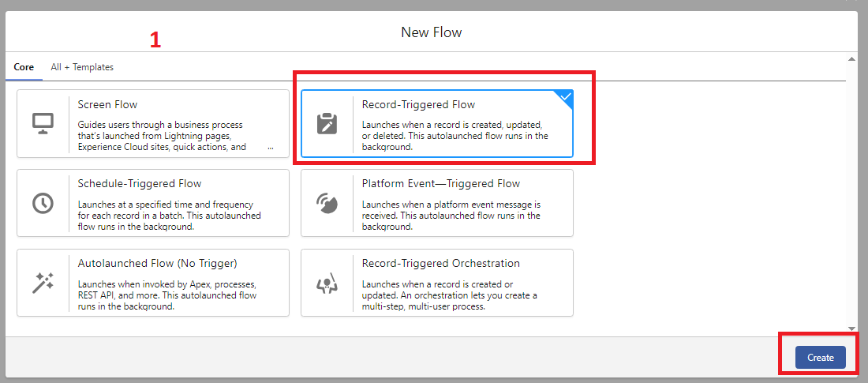Select the Screen Flow title

[107, 104]
